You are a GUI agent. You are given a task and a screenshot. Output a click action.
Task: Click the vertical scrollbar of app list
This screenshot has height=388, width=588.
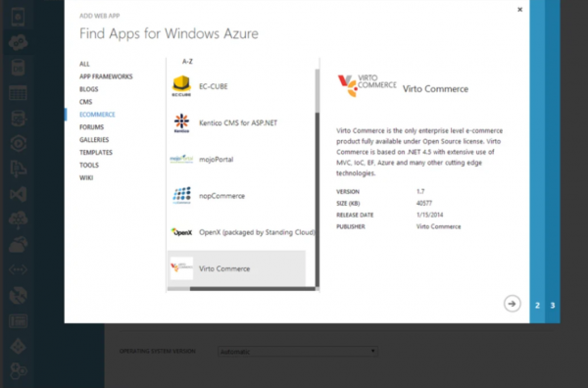point(318,178)
